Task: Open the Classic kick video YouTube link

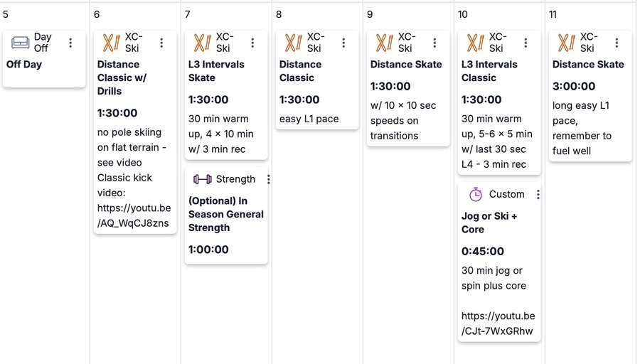Action: 134,215
